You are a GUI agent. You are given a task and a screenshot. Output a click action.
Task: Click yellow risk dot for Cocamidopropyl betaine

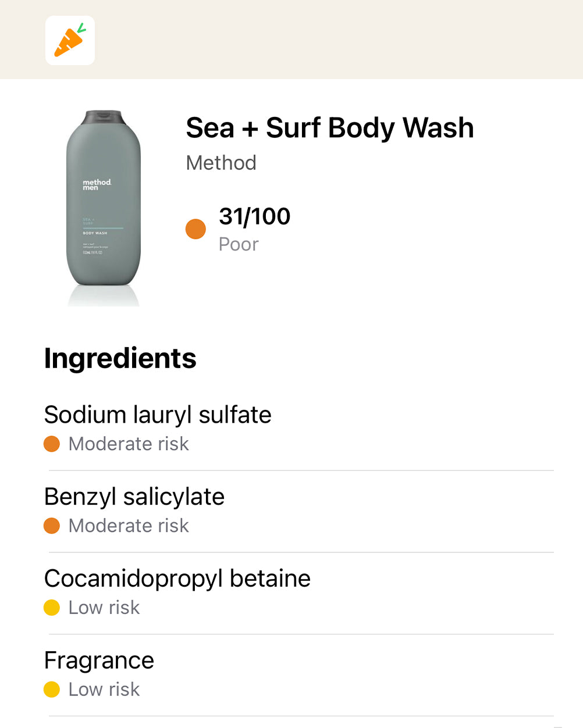click(52, 608)
